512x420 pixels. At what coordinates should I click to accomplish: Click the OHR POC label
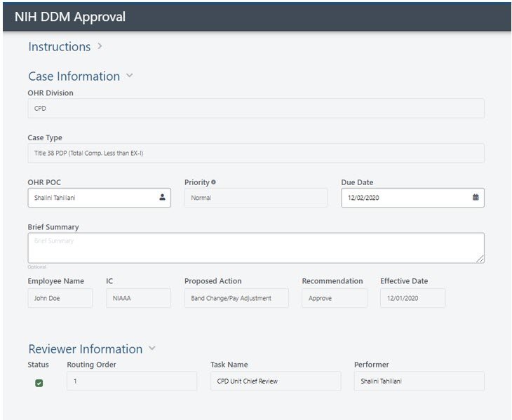tap(44, 182)
